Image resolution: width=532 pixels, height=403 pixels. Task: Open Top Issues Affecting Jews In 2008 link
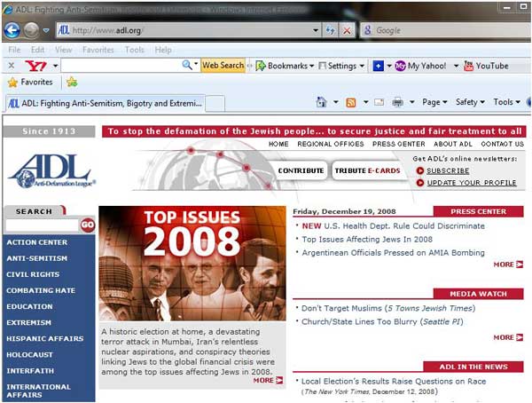click(366, 240)
